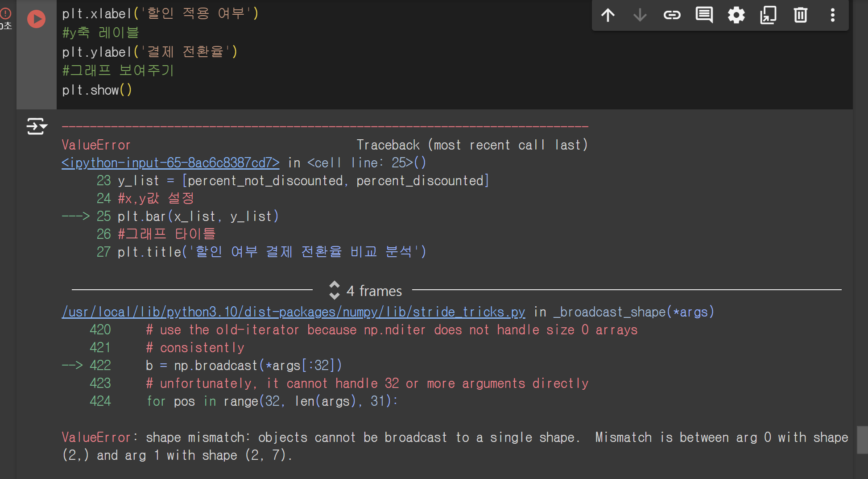Add a comment to the cell

[x=704, y=15]
